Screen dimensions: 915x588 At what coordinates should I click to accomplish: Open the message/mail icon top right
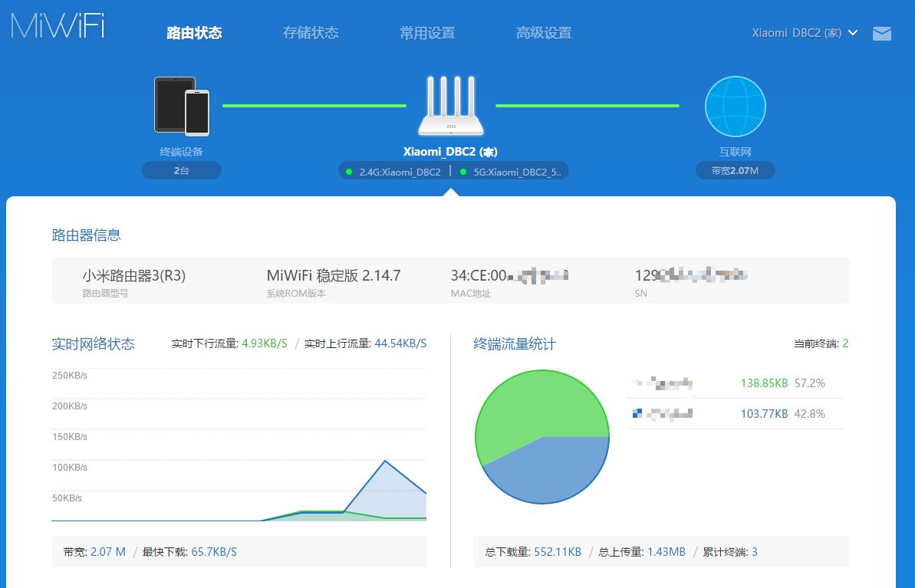[881, 34]
